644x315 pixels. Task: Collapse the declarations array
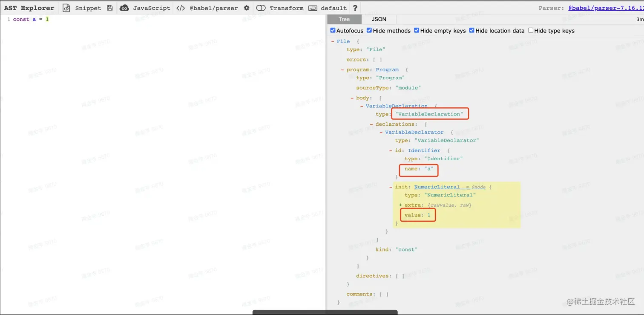click(371, 124)
